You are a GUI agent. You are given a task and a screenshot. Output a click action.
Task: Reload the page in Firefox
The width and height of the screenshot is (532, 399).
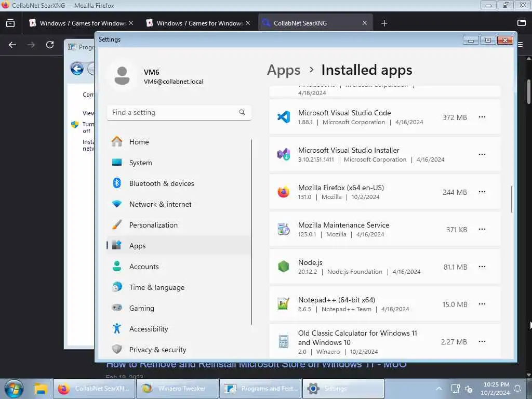tap(50, 45)
